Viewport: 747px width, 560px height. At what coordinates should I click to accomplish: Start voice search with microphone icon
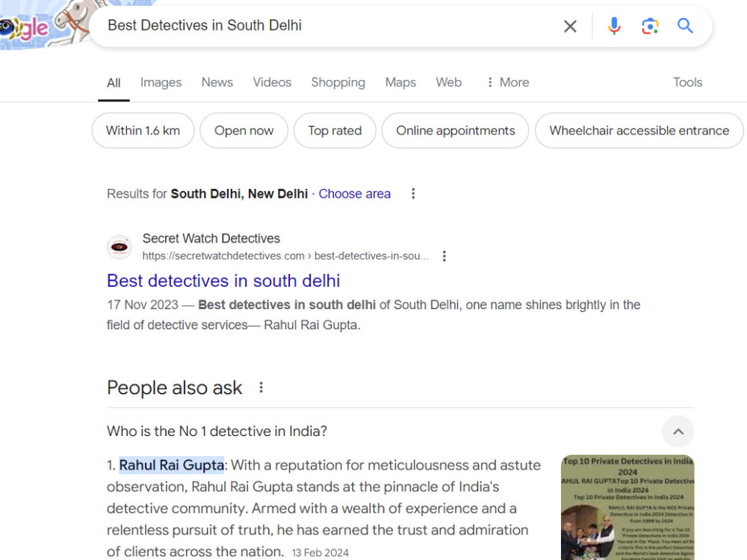(x=614, y=25)
